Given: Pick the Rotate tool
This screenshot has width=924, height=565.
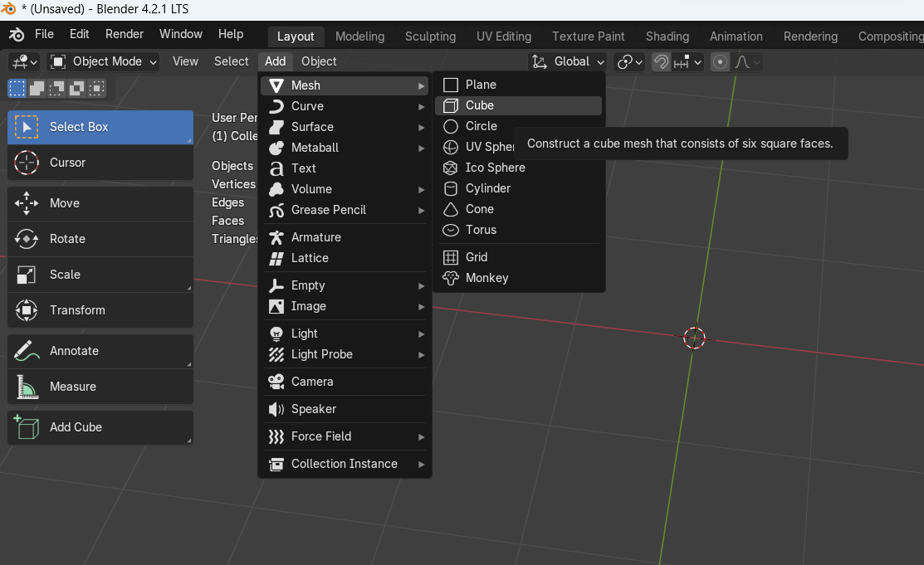Looking at the screenshot, I should 100,239.
